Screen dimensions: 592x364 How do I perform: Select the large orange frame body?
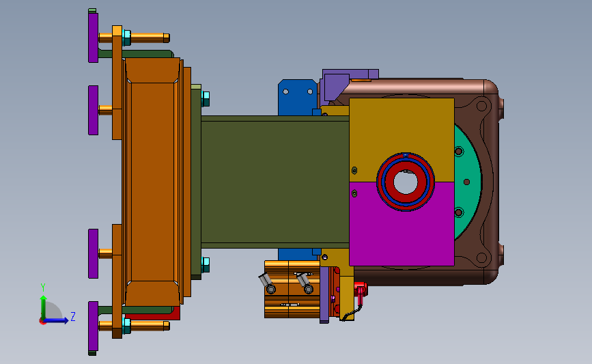pos(152,181)
